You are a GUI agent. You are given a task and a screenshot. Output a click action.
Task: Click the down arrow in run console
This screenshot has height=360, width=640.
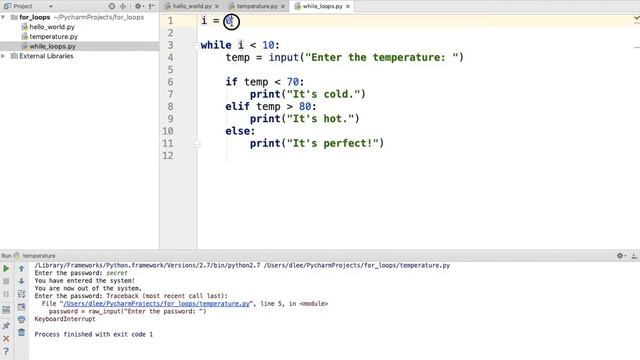[x=21, y=281]
